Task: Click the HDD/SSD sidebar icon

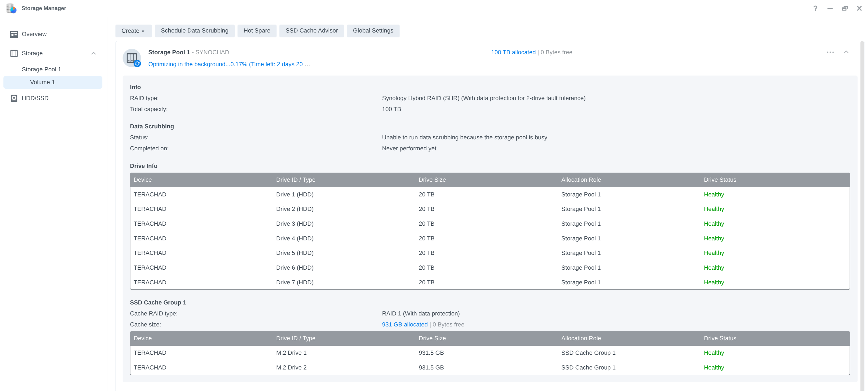Action: click(14, 98)
